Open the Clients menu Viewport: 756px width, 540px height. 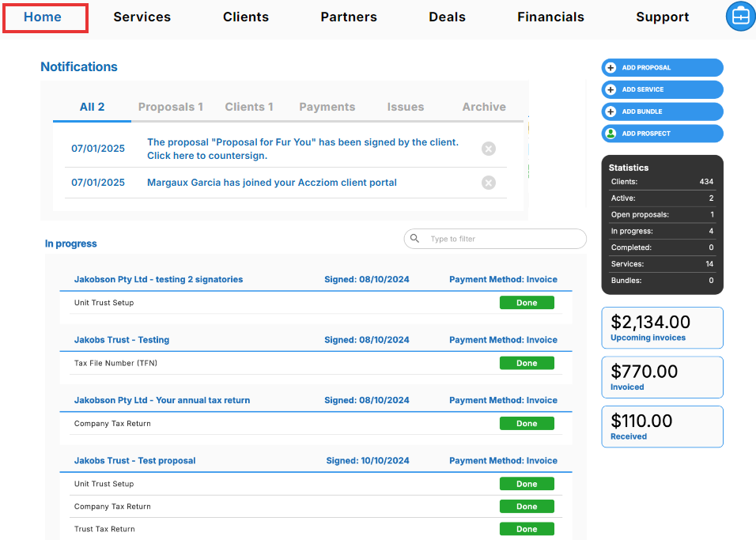click(245, 17)
